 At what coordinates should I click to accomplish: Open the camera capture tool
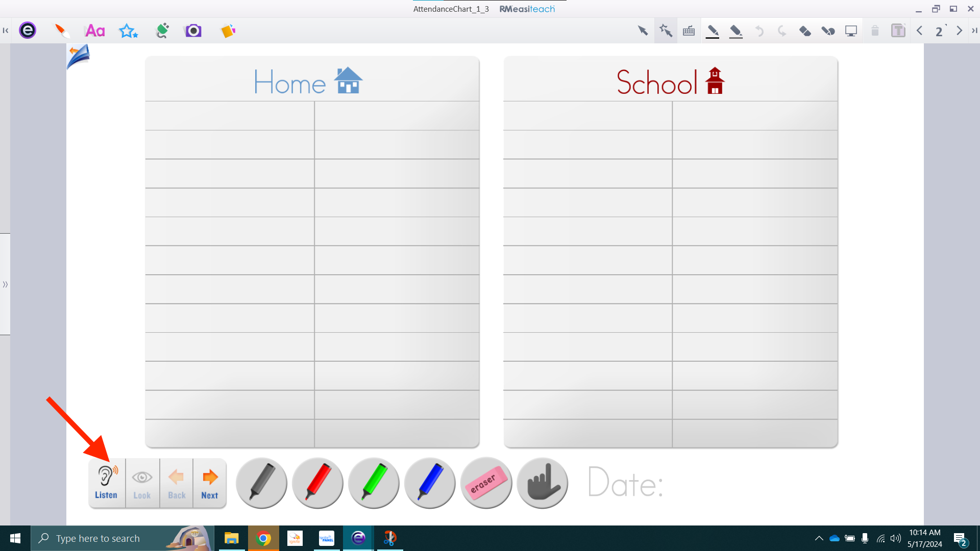(x=193, y=31)
